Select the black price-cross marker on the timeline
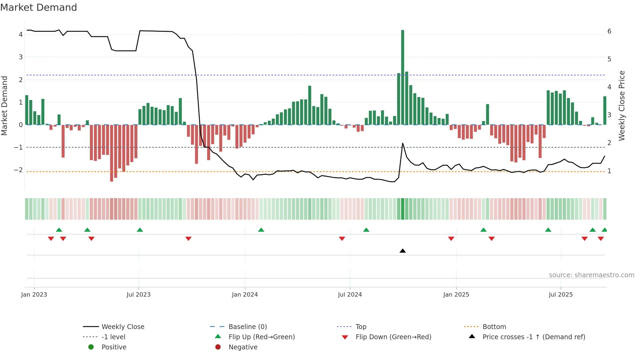Screen dimensions: 644x362 [x=402, y=251]
